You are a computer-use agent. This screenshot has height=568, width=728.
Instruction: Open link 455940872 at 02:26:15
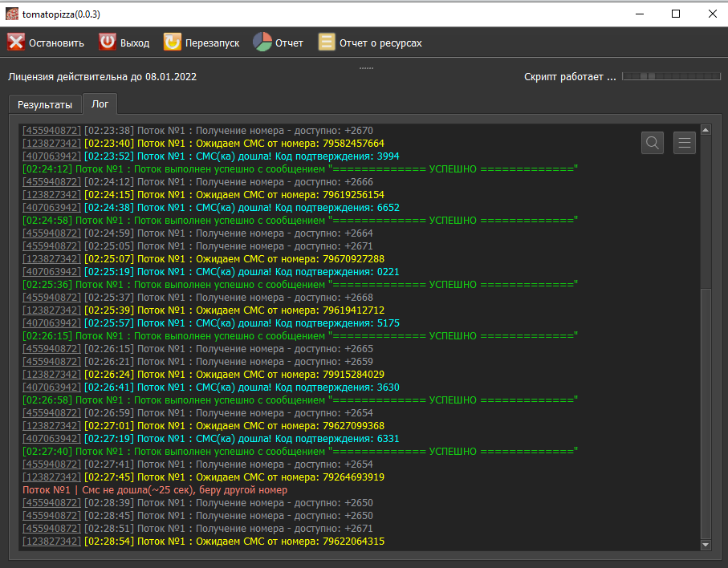click(x=51, y=349)
